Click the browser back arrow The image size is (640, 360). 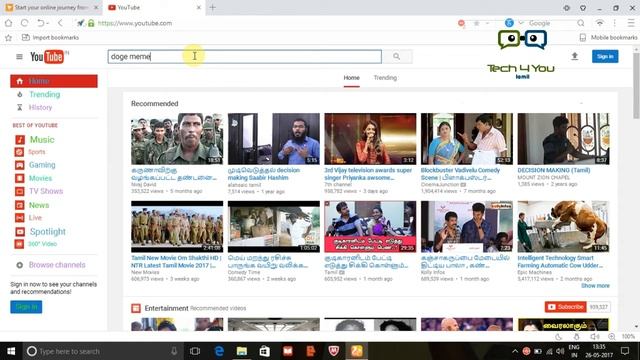click(60, 23)
